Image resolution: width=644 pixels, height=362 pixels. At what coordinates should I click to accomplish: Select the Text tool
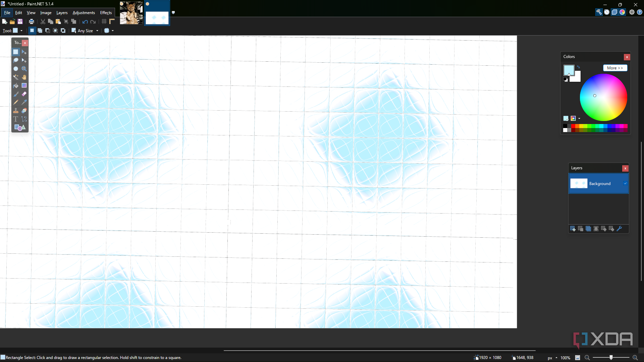pos(16,119)
